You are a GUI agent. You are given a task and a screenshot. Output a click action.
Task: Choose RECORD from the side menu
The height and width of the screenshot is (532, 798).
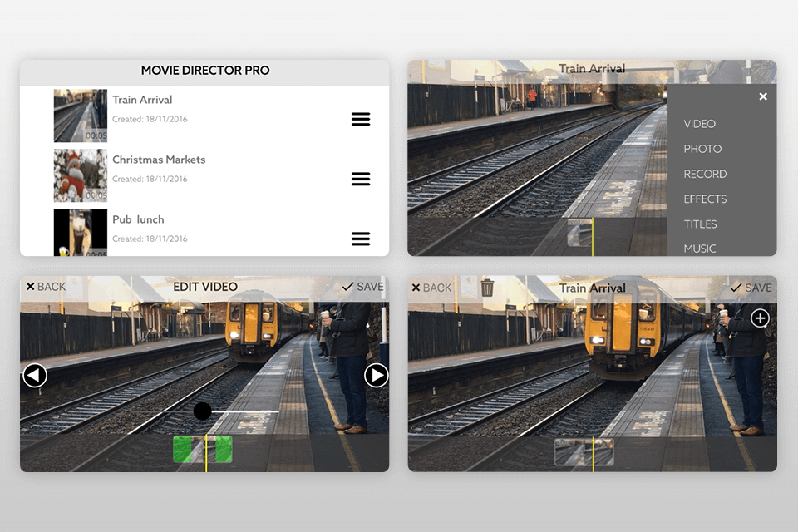pos(705,174)
